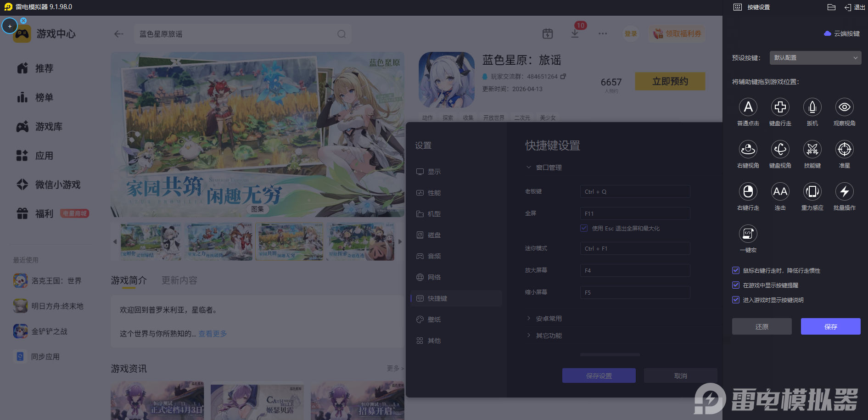Switch to 磁盘 settings tab
The width and height of the screenshot is (868, 420).
(456, 235)
